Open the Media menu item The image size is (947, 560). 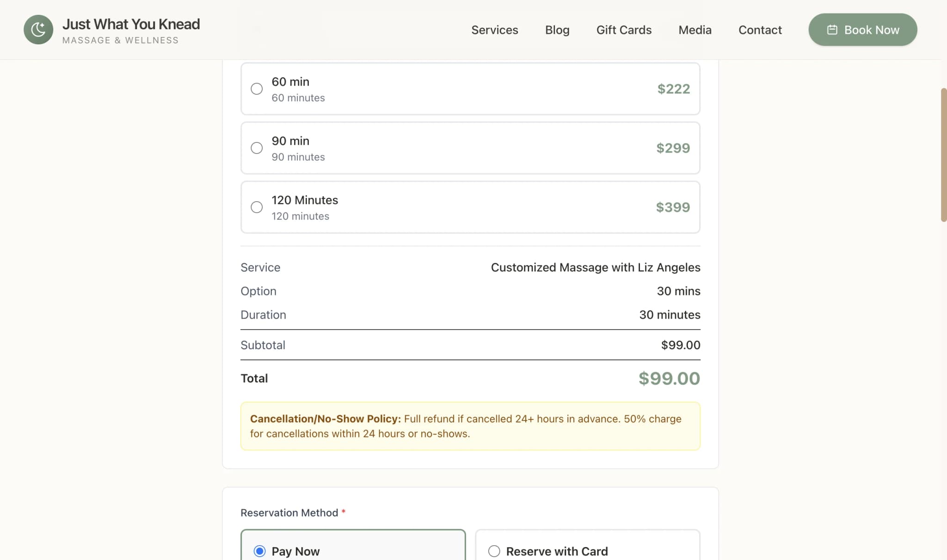tap(695, 30)
